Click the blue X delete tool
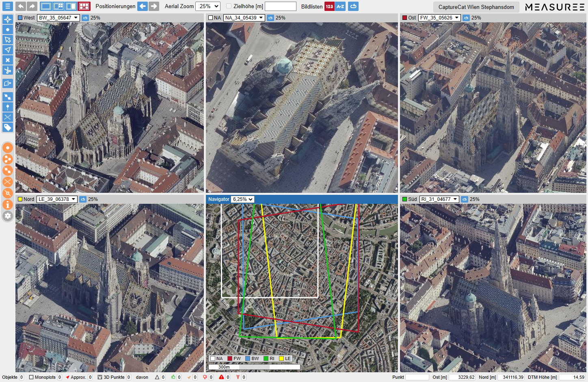The height and width of the screenshot is (382, 588). (x=8, y=60)
